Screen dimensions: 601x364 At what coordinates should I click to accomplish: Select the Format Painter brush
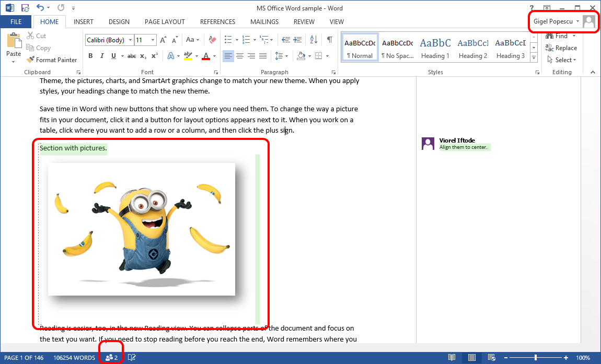click(x=52, y=60)
